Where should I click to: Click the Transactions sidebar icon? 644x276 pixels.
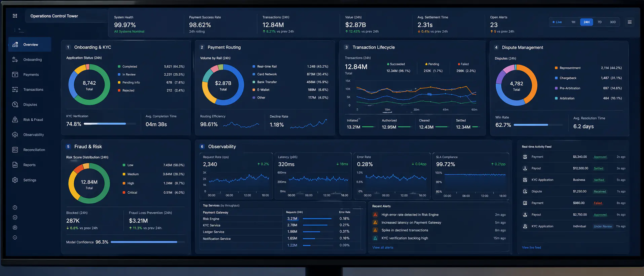[15, 89]
